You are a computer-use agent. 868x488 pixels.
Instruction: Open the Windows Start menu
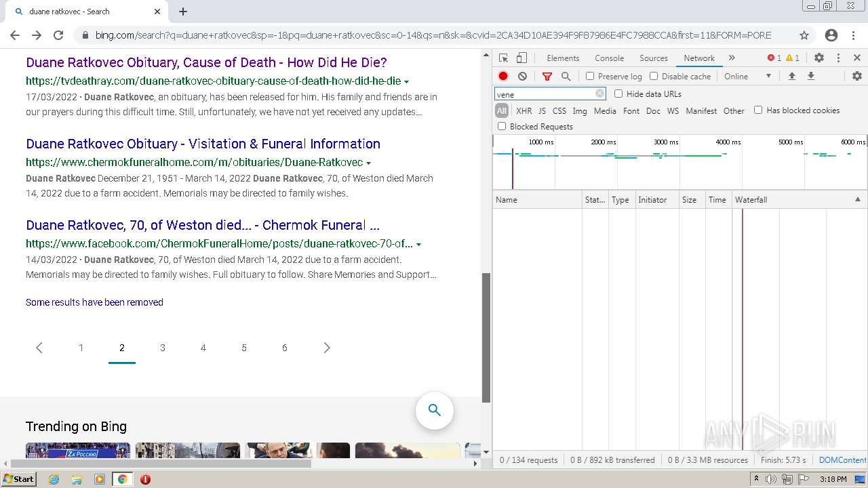click(x=18, y=479)
